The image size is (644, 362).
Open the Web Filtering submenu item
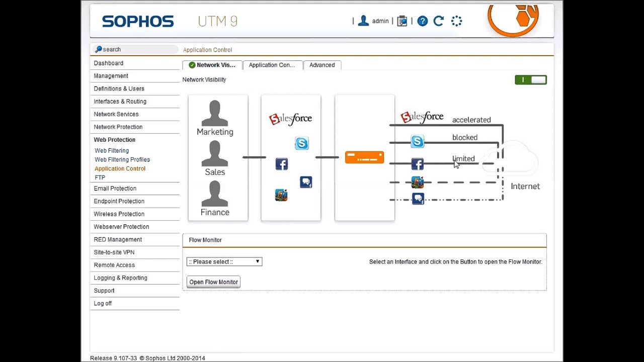(x=112, y=150)
